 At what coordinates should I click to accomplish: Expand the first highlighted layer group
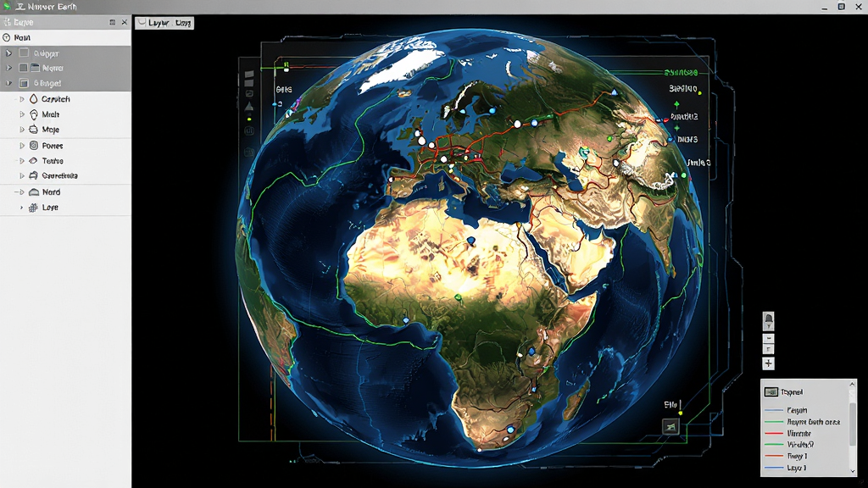(8, 53)
